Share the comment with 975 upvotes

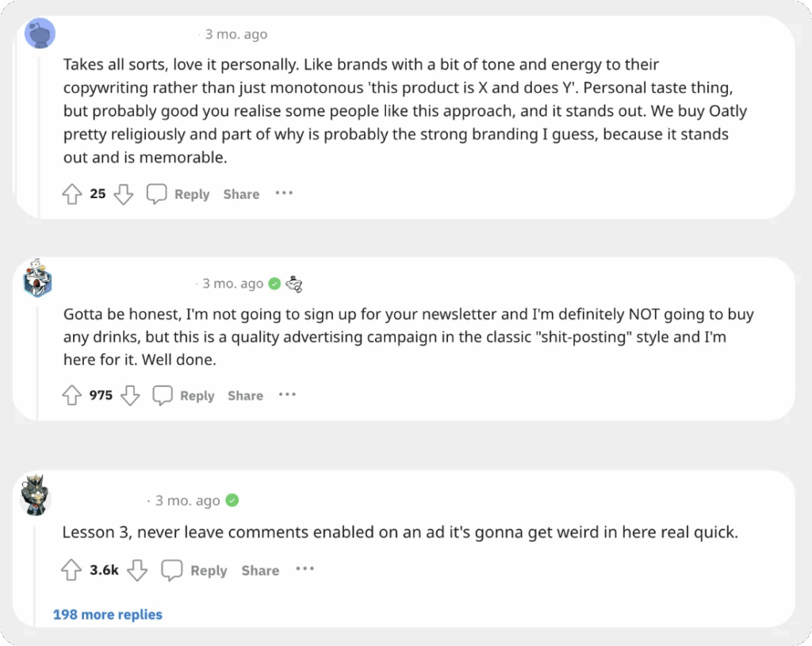245,396
